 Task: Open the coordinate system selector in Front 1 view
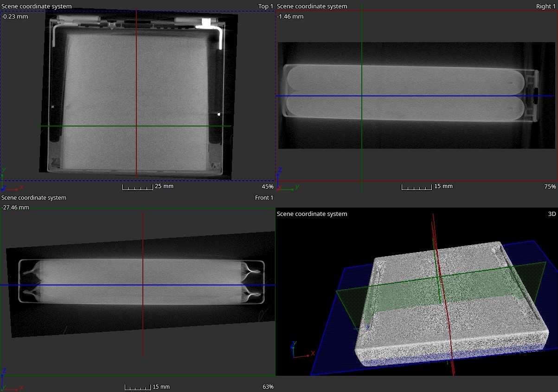34,198
